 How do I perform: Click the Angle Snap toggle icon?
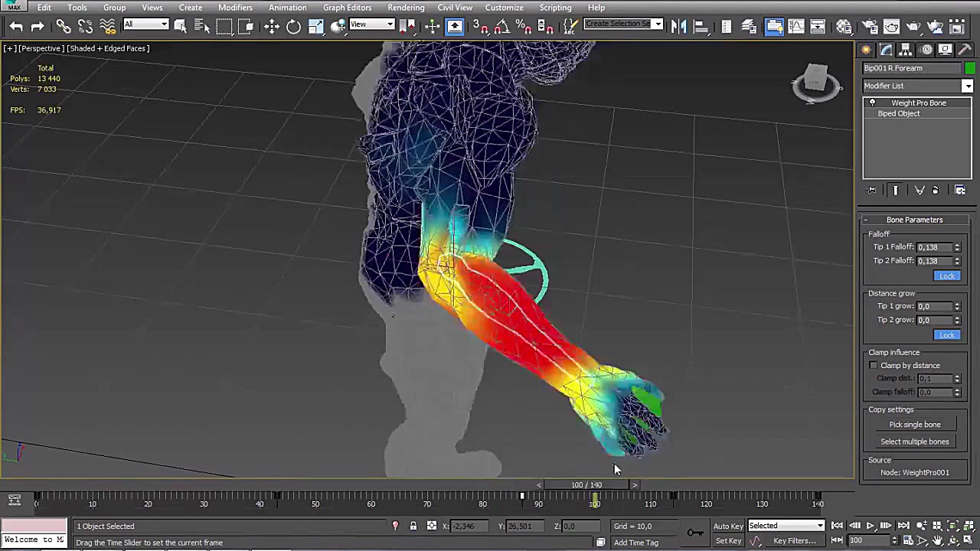coord(502,27)
